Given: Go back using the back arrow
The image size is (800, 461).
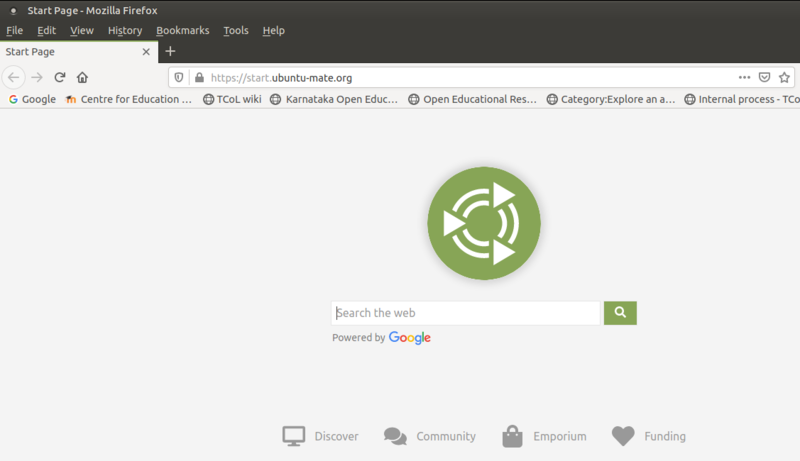Looking at the screenshot, I should 14,78.
